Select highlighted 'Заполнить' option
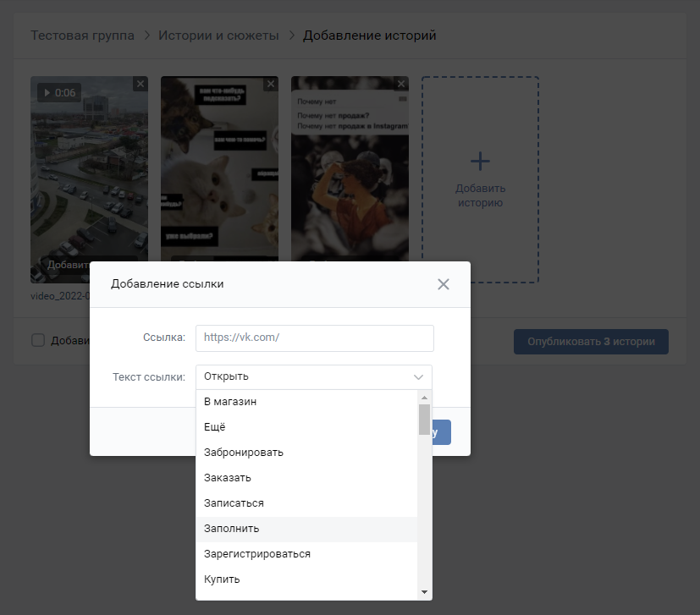700x615 pixels. pyautogui.click(x=232, y=529)
